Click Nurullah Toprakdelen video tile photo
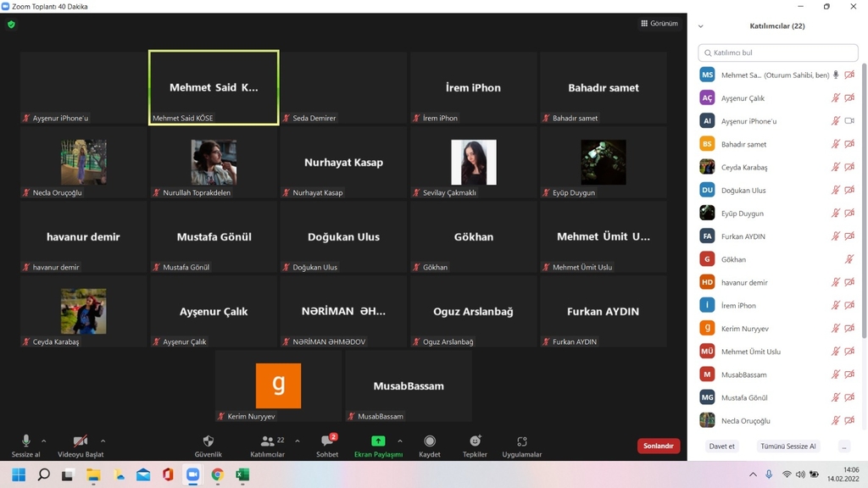Screen dimensions: 868x488 pos(214,162)
